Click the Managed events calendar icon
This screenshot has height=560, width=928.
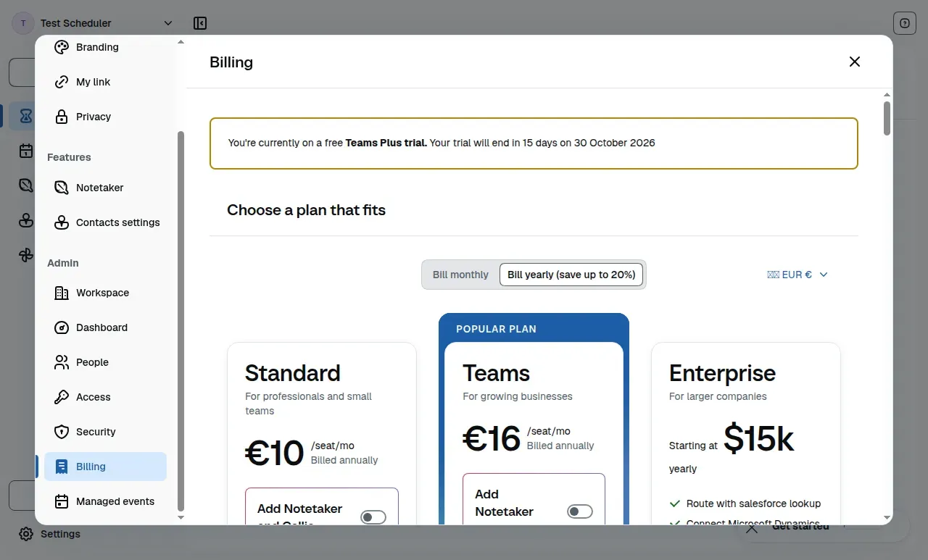[62, 501]
